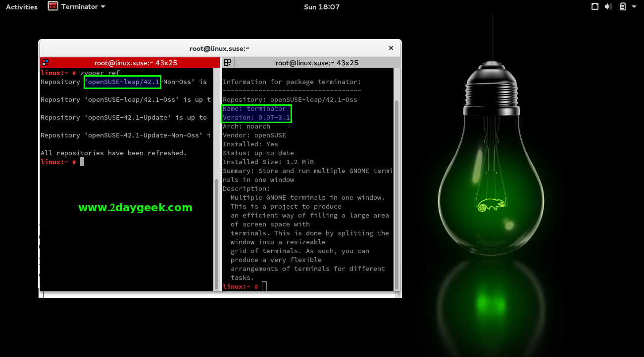The height and width of the screenshot is (357, 644).
Task: Click the main window title root@linux.suse:~
Action: pos(219,48)
